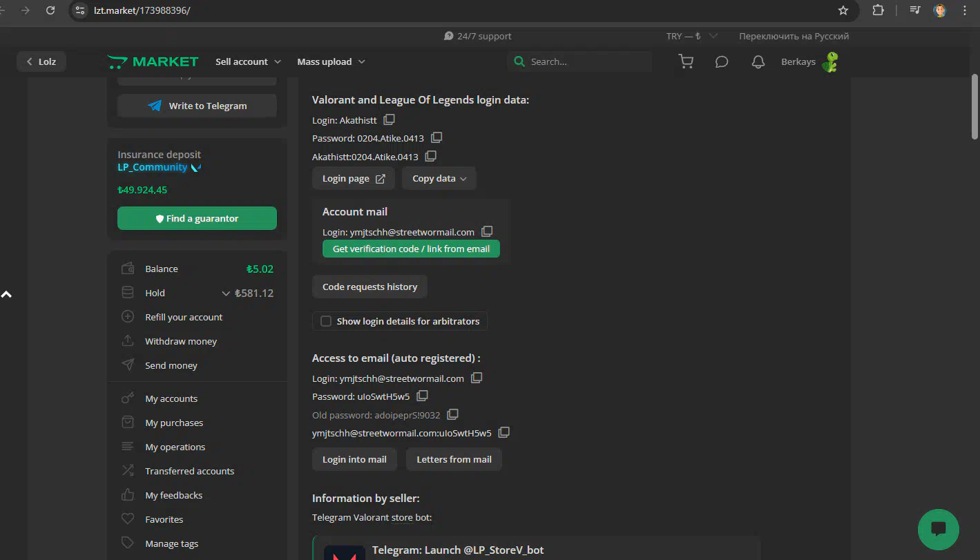Open Letters from mail

(x=454, y=459)
